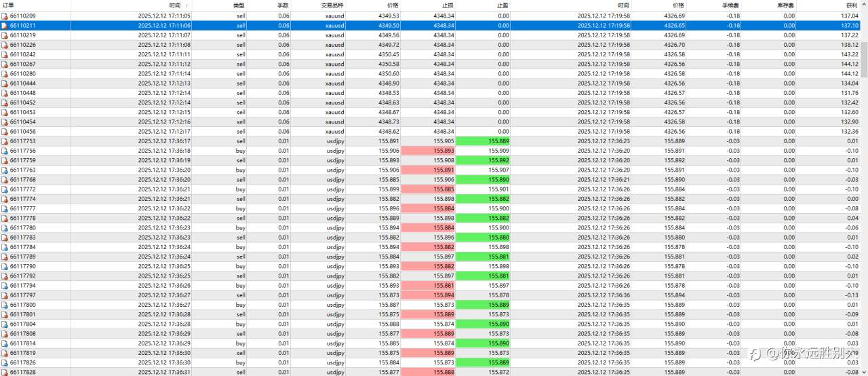
Task: Click red stop-loss cell in row 66117756
Action: click(x=428, y=151)
